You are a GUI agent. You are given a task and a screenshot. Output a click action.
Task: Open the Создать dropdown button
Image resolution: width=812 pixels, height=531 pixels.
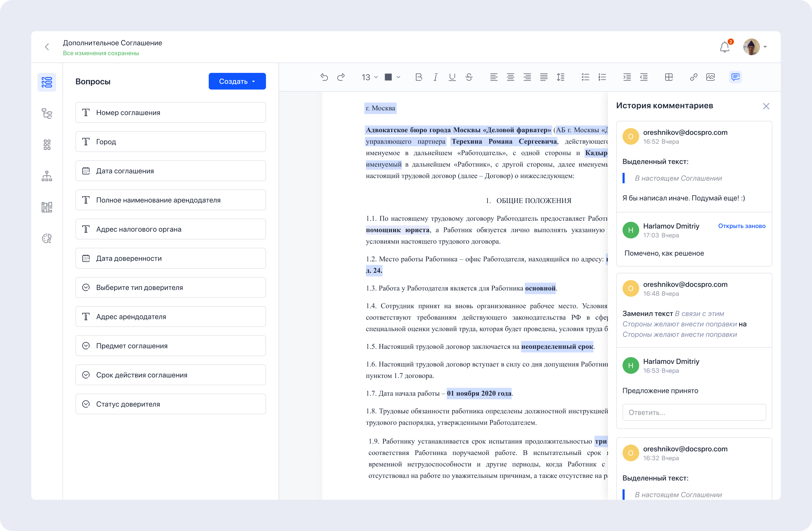pos(237,81)
